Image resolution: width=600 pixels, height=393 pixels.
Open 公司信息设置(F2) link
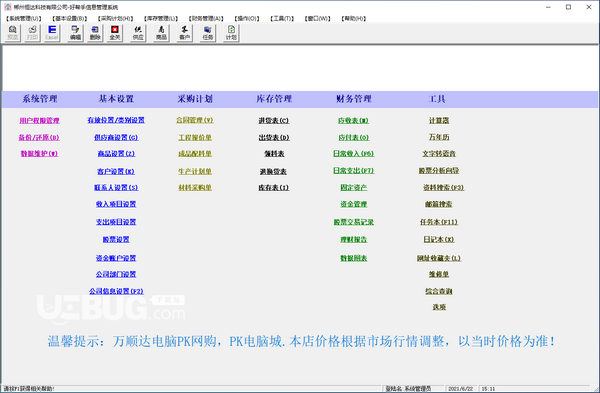point(116,291)
